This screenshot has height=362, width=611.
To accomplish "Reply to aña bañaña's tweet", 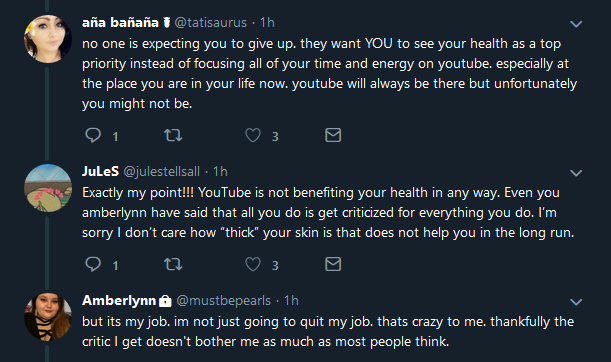I will pyautogui.click(x=93, y=135).
